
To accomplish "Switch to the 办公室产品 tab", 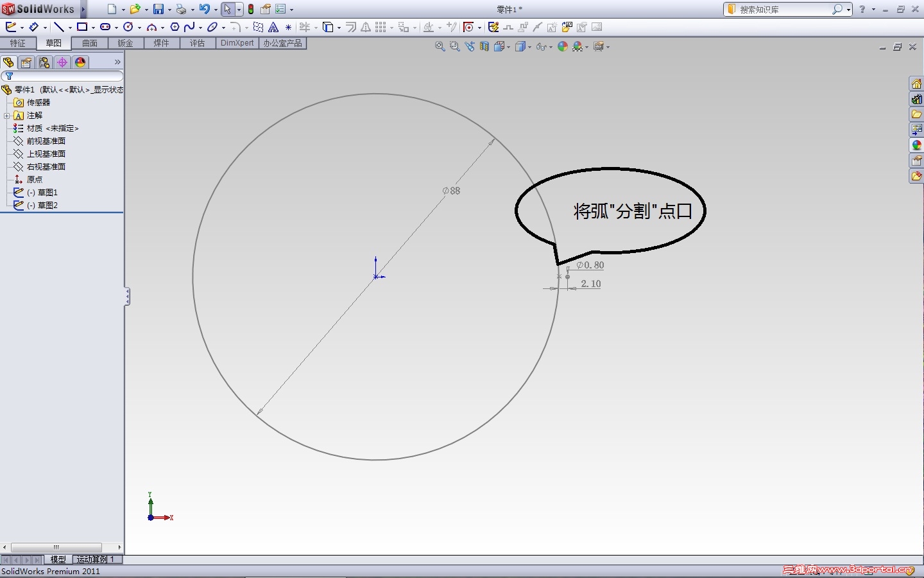I will [x=283, y=43].
